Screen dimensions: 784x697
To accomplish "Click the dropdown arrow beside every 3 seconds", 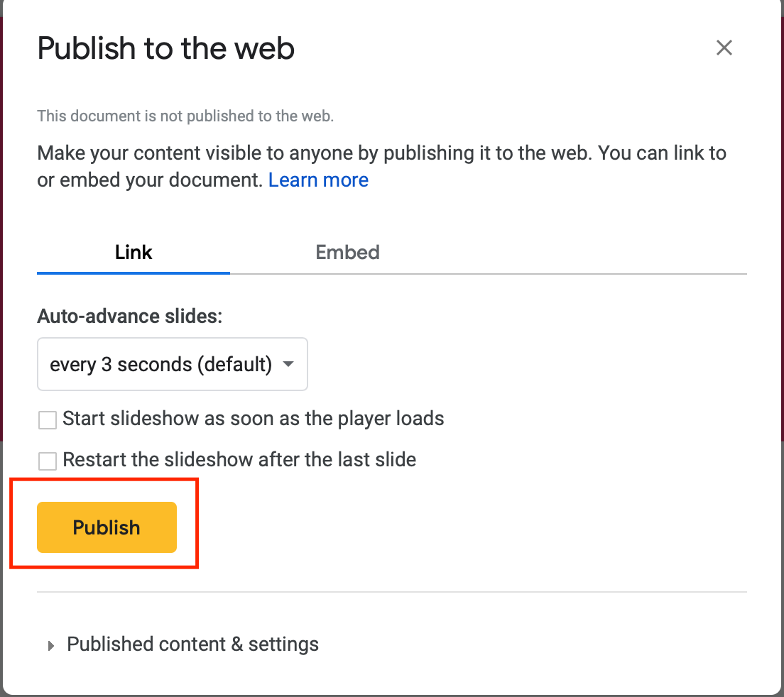I will coord(288,364).
